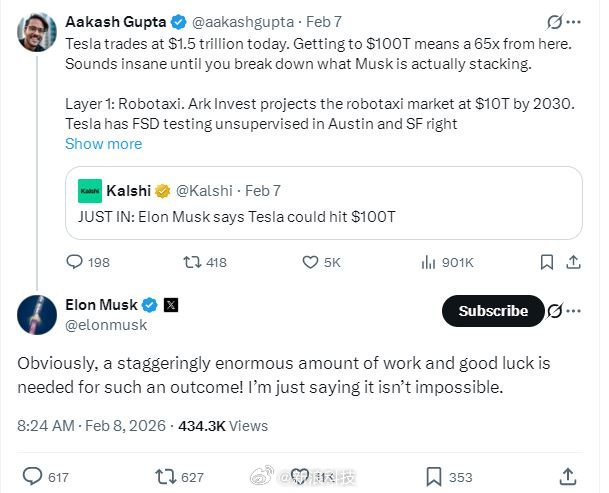Repost Elon Musk's post with 627 reposts
Image resolution: width=609 pixels, height=493 pixels.
166,476
